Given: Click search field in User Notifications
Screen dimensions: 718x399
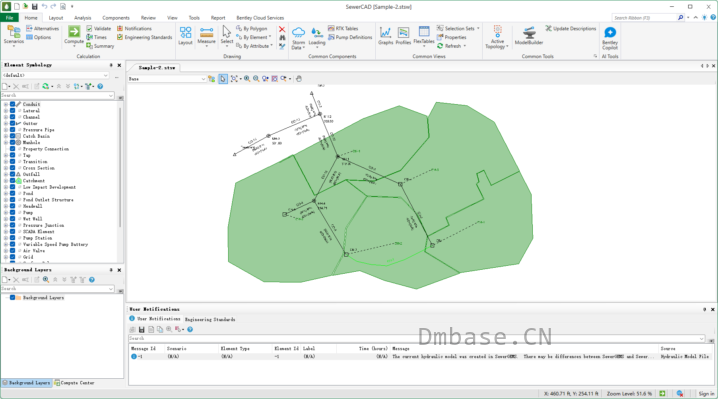Looking at the screenshot, I should (x=416, y=338).
